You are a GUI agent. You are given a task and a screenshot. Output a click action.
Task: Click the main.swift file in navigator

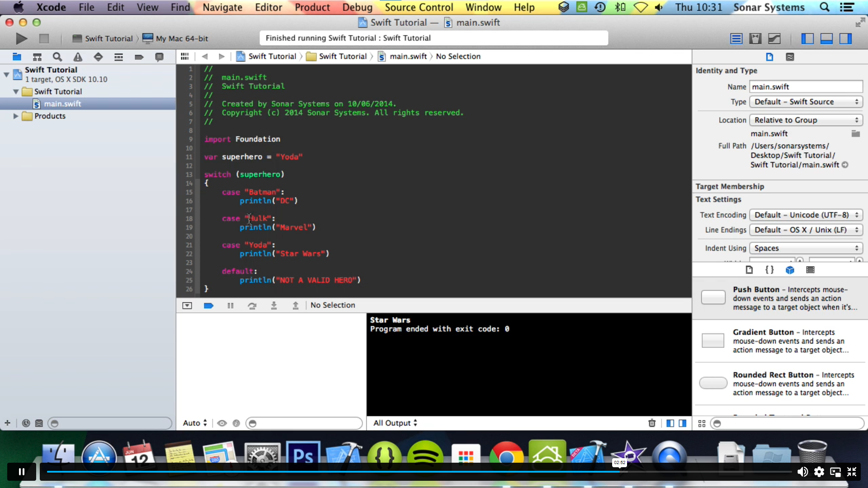pos(62,103)
